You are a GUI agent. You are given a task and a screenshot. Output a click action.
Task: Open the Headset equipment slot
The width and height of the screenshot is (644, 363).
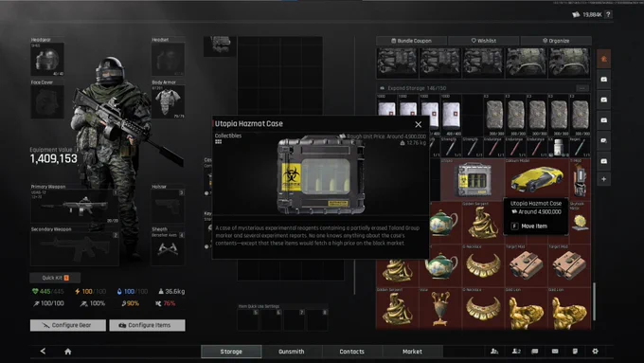click(x=168, y=59)
